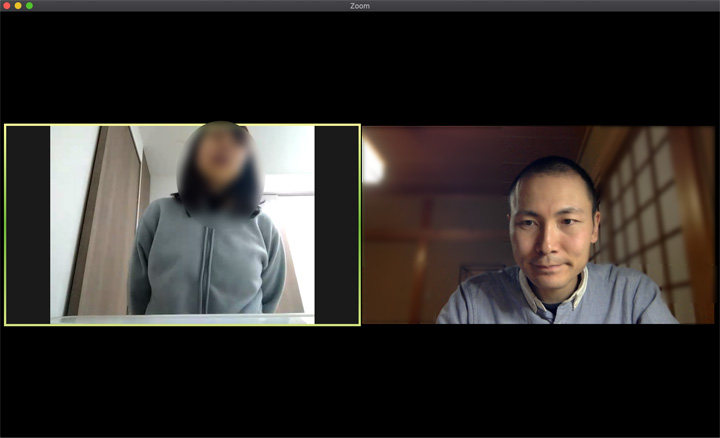Select the video tile of the man in the blue shirt

pos(539,225)
